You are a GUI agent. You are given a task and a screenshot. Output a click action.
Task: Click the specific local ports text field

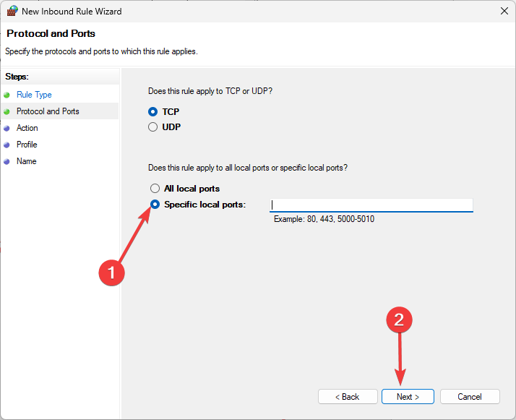371,205
